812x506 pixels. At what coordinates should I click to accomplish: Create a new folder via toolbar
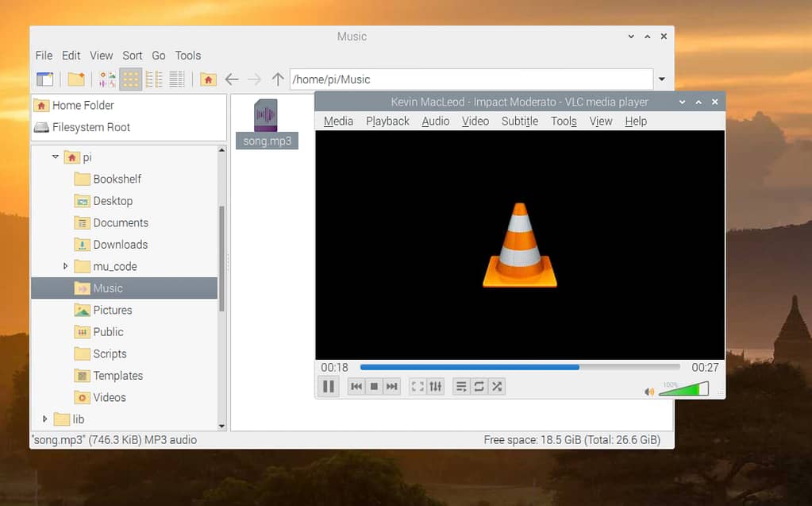(76, 79)
